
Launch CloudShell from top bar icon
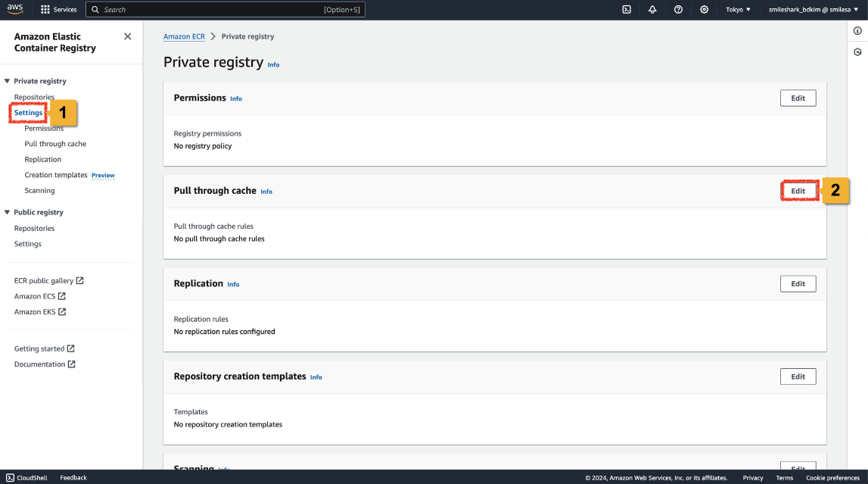pyautogui.click(x=627, y=10)
